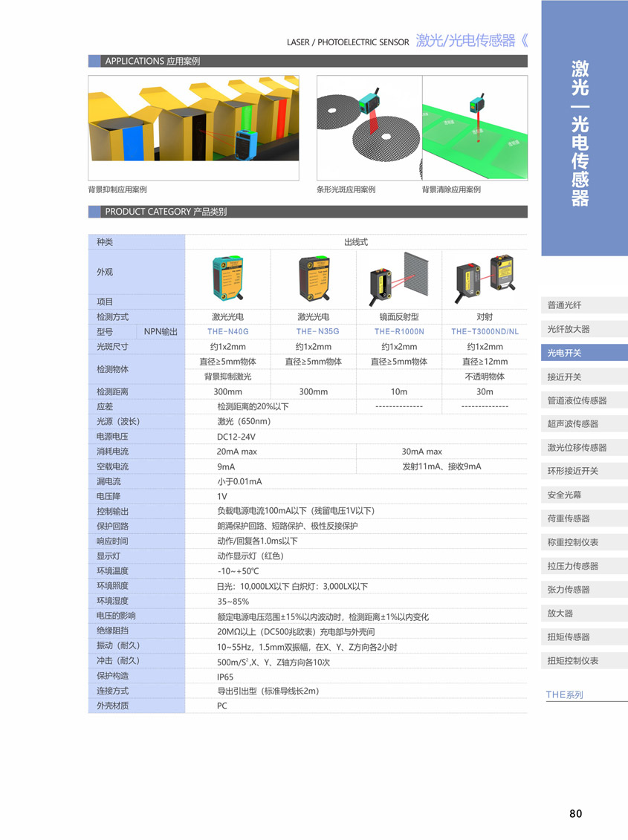Open the 背景抑制应用案例 yellow boxes picture

coord(193,128)
